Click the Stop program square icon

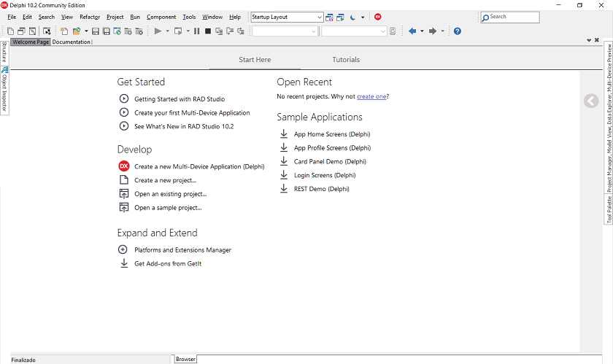(208, 31)
